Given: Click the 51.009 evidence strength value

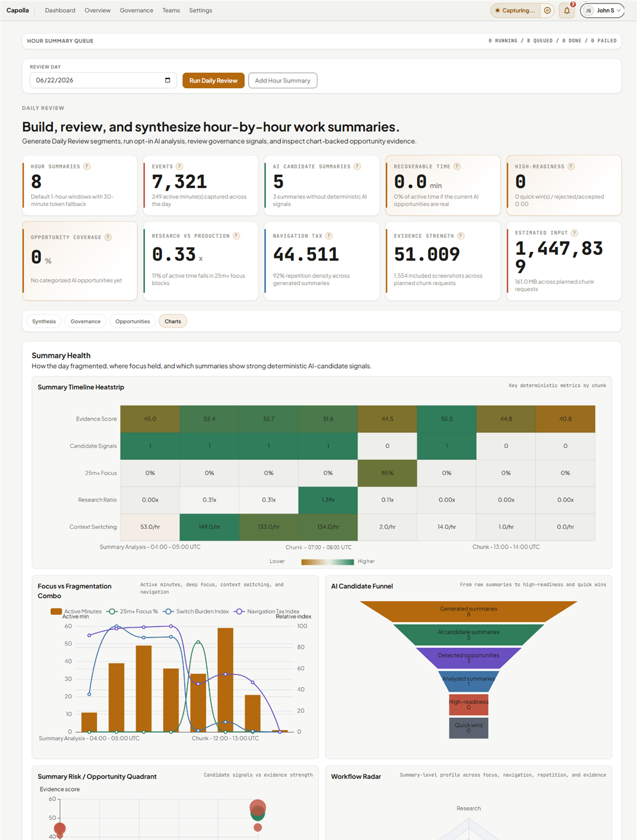Looking at the screenshot, I should pyautogui.click(x=427, y=254).
